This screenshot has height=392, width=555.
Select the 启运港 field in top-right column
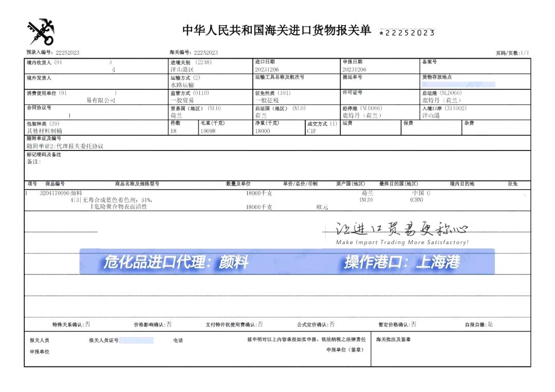(x=442, y=101)
